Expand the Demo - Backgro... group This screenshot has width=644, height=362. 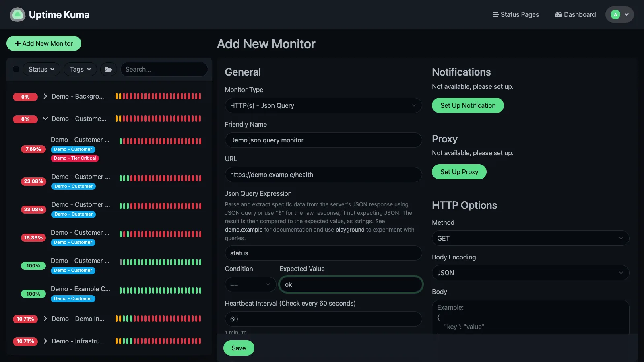tap(45, 96)
